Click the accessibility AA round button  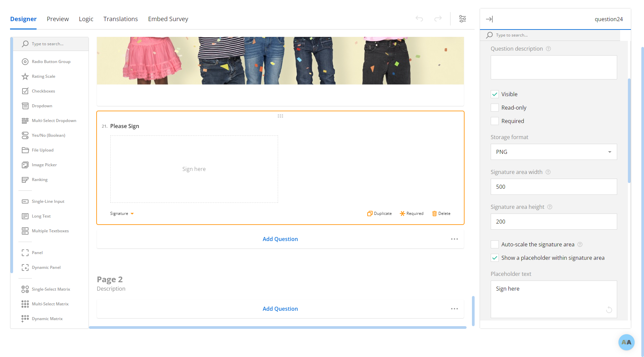[626, 342]
